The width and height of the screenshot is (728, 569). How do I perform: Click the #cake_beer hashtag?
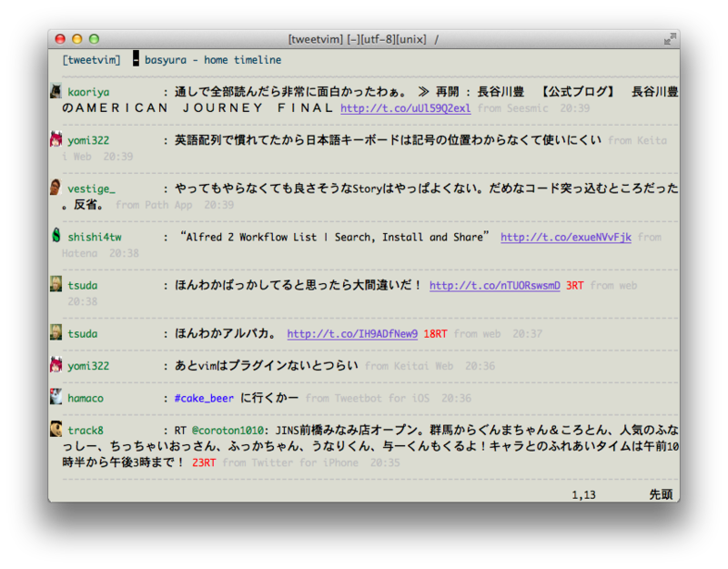(x=204, y=399)
